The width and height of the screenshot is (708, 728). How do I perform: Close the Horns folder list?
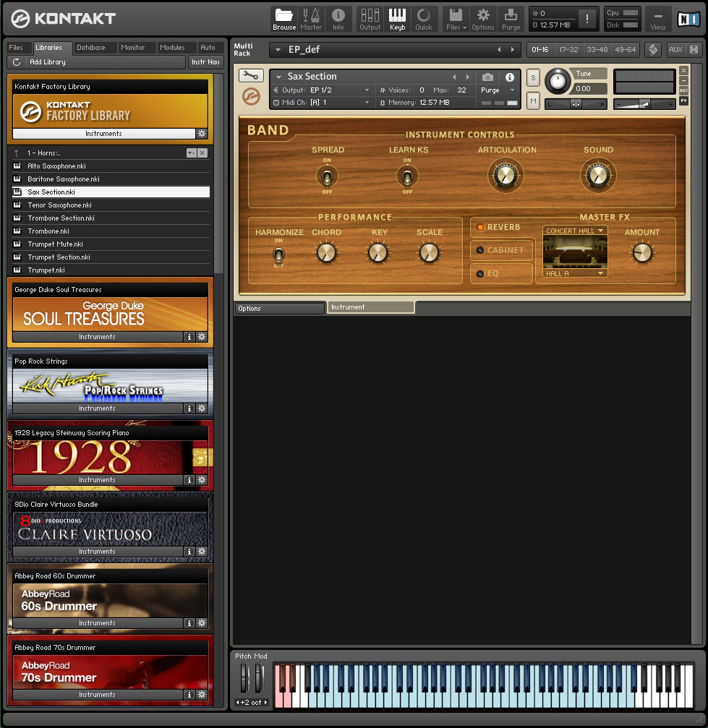(x=202, y=153)
